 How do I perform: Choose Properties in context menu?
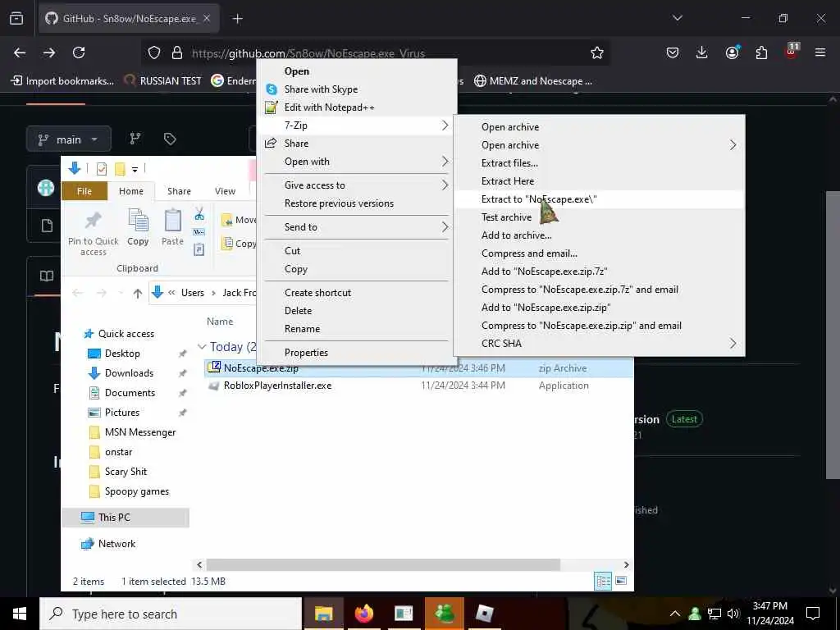357,353
